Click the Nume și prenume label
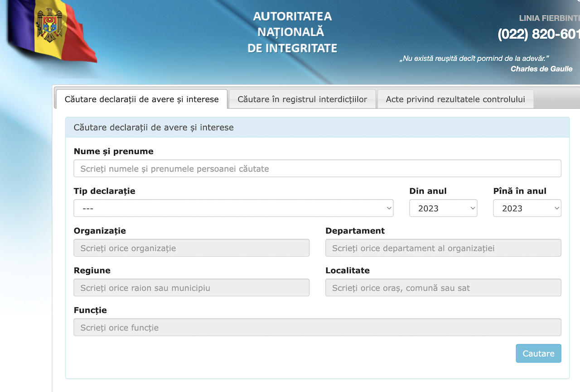The height and width of the screenshot is (392, 580). [113, 152]
